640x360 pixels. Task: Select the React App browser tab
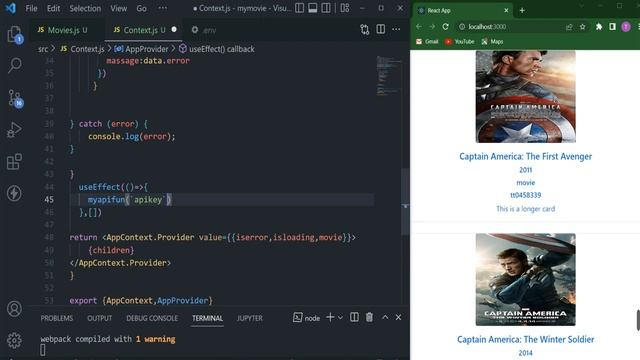[462, 10]
